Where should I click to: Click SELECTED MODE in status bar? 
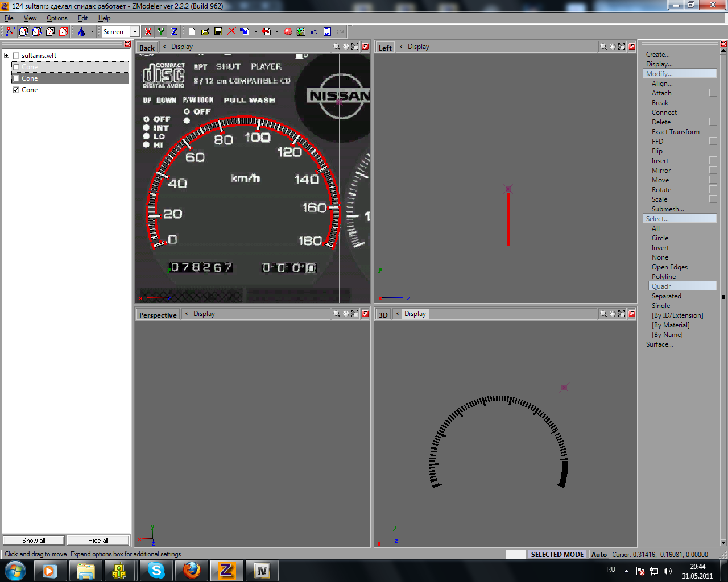point(557,555)
